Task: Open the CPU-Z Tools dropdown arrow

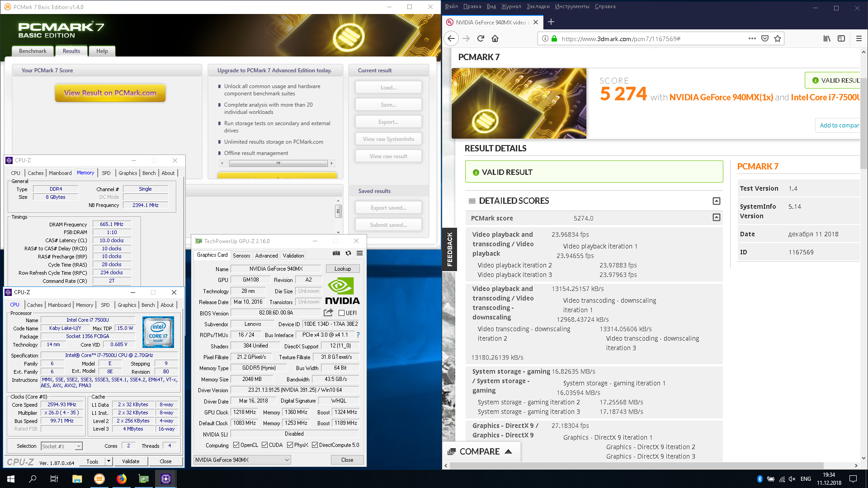Action: pyautogui.click(x=108, y=461)
